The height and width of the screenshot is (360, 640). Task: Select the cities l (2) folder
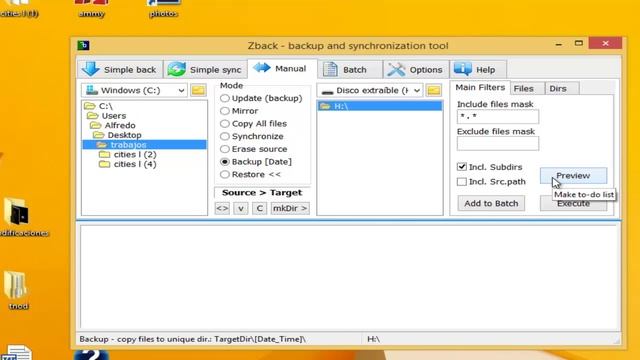pyautogui.click(x=128, y=154)
